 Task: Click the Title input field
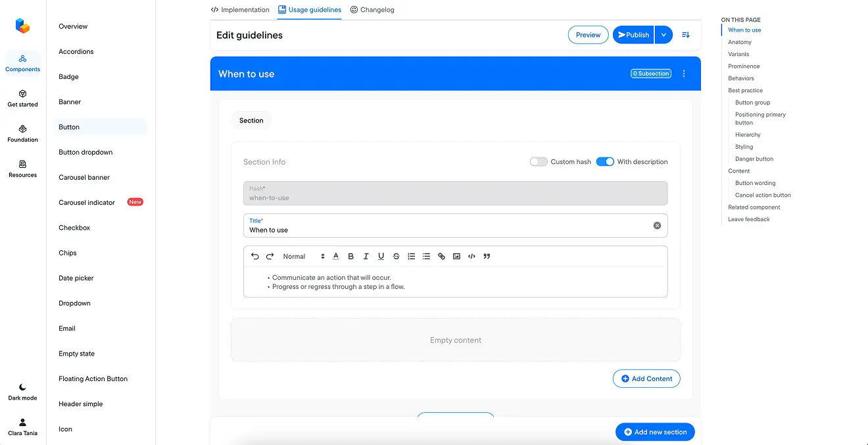(455, 225)
